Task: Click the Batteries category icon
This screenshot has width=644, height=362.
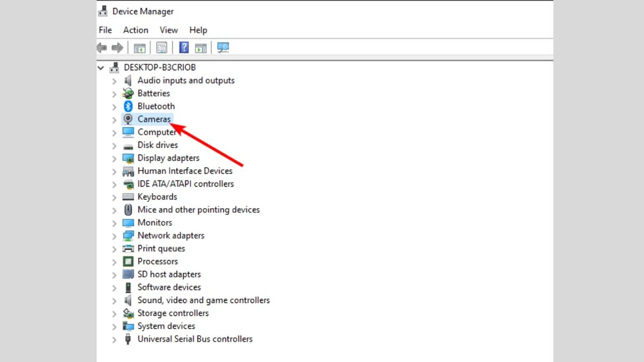Action: pos(128,93)
